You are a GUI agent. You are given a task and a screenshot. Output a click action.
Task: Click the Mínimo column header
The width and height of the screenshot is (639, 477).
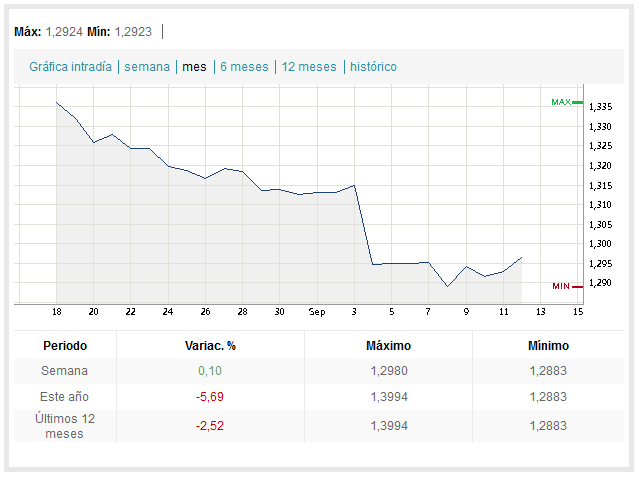click(548, 345)
